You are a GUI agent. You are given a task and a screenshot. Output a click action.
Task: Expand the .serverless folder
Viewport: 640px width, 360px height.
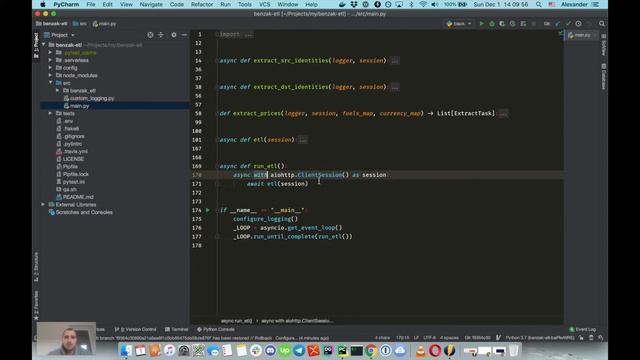(50, 60)
